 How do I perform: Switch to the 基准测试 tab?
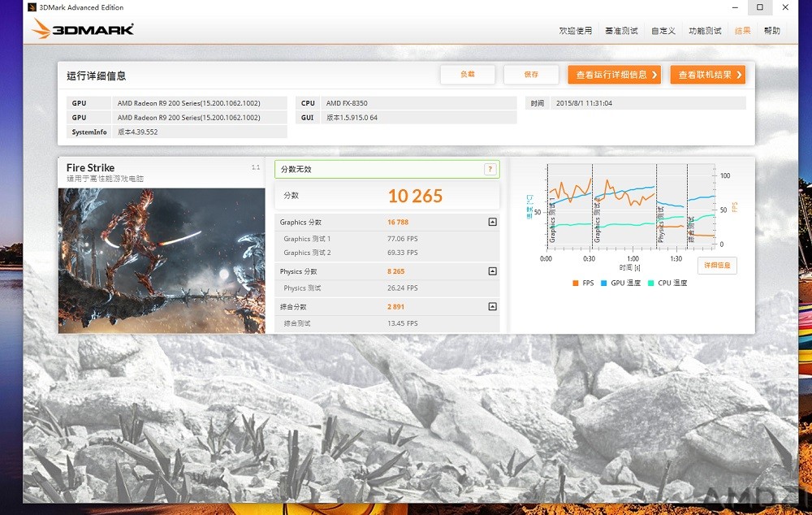coord(621,31)
